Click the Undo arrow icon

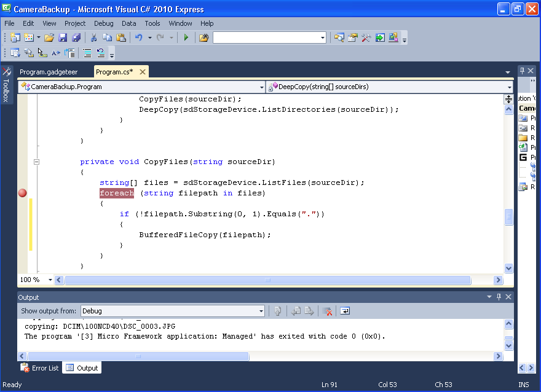[x=139, y=37]
